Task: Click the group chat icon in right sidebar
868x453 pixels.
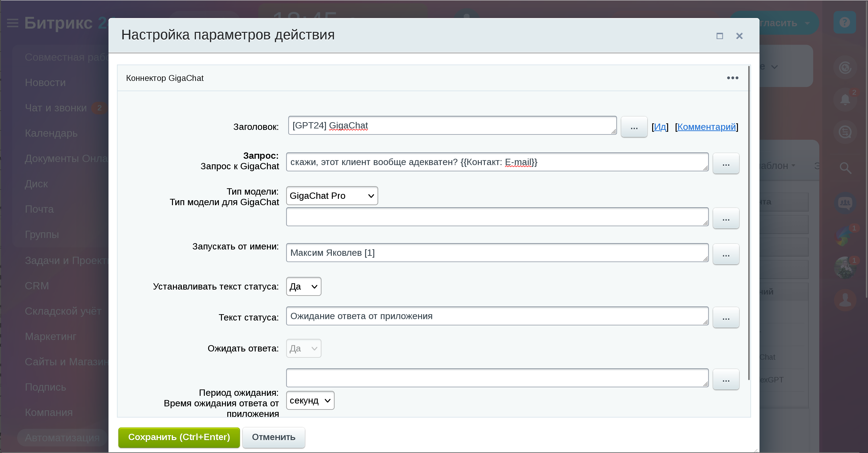Action: pyautogui.click(x=845, y=203)
